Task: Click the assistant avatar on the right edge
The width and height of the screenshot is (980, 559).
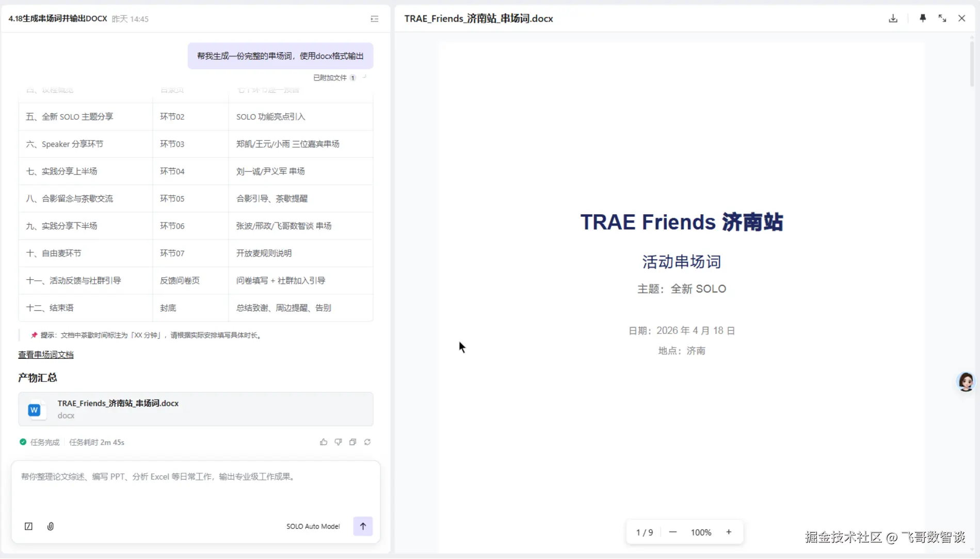Action: coord(966,382)
